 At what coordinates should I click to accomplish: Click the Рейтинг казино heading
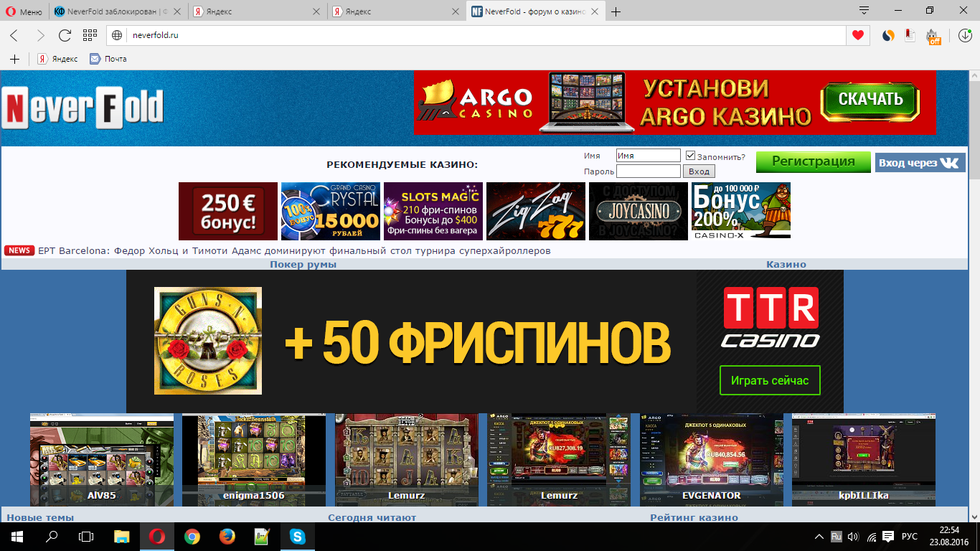click(694, 517)
